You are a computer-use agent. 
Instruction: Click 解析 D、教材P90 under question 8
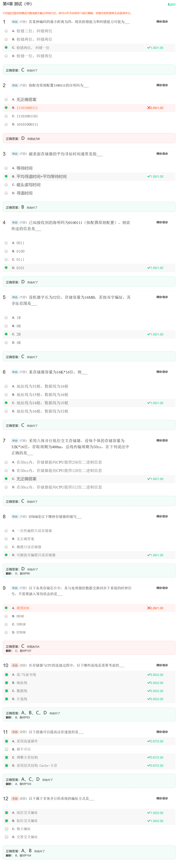[18, 574]
